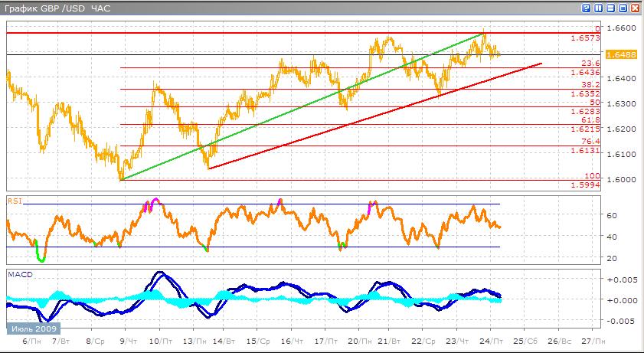Click the 1.5994 Fibonacci price value
The image size is (644, 353).
click(x=584, y=185)
